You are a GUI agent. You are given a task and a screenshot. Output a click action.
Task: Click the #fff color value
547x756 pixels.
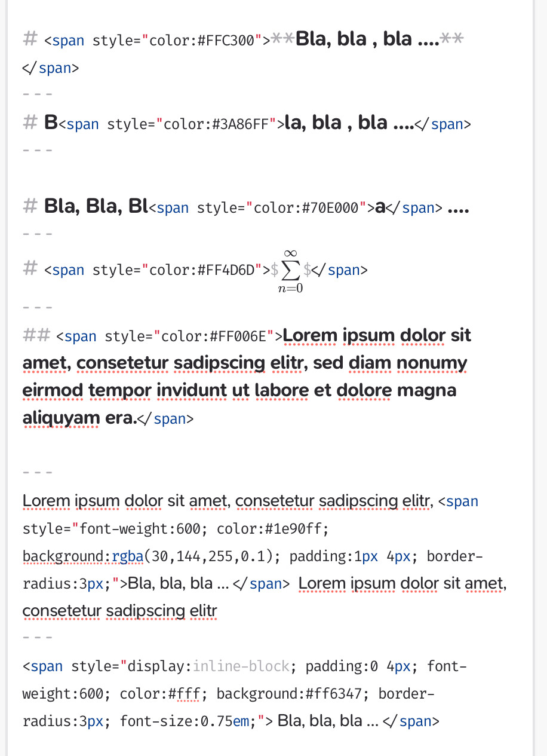183,694
